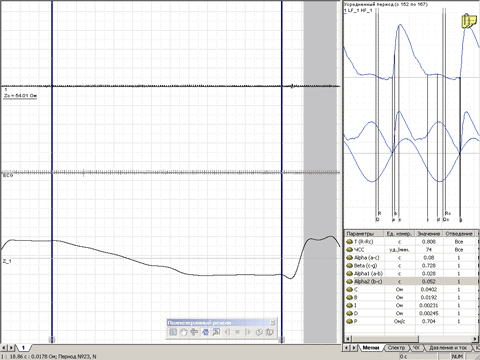
Task: Stop playback in floating toolbar
Action: [x=238, y=332]
